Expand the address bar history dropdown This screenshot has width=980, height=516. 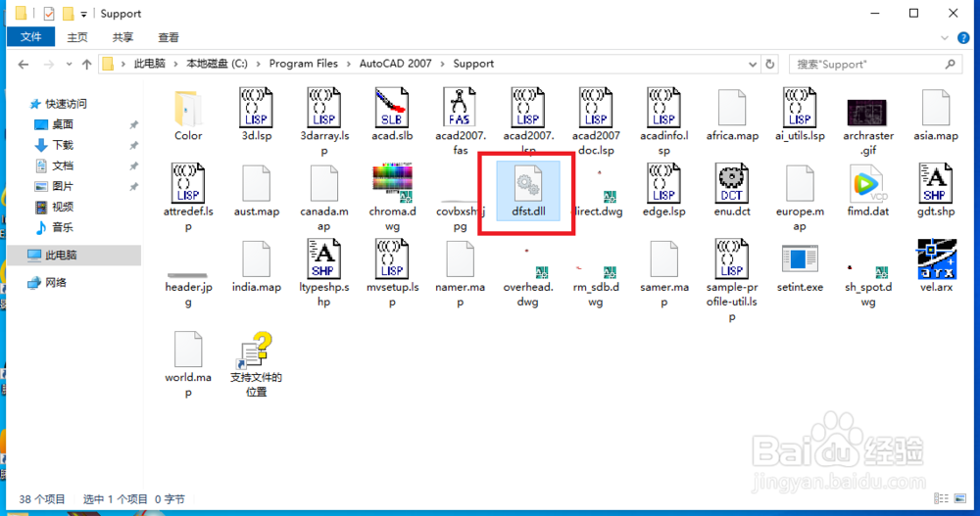tap(752, 64)
